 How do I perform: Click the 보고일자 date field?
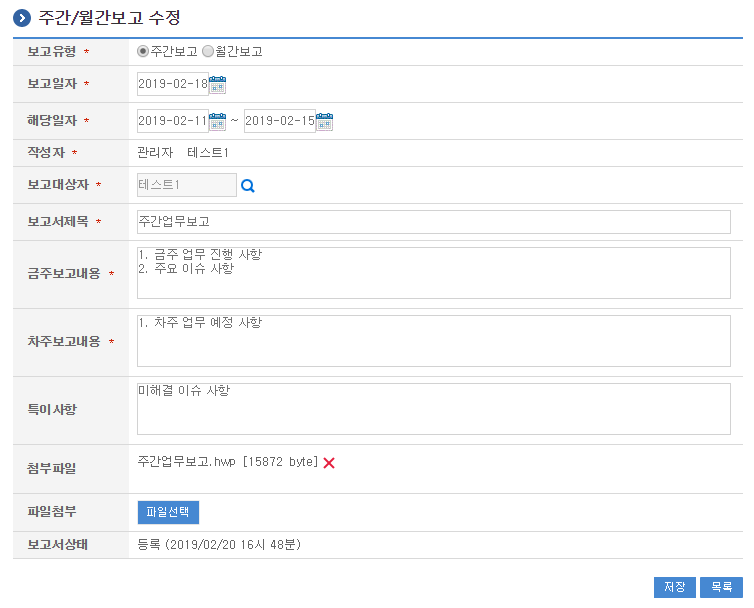172,84
